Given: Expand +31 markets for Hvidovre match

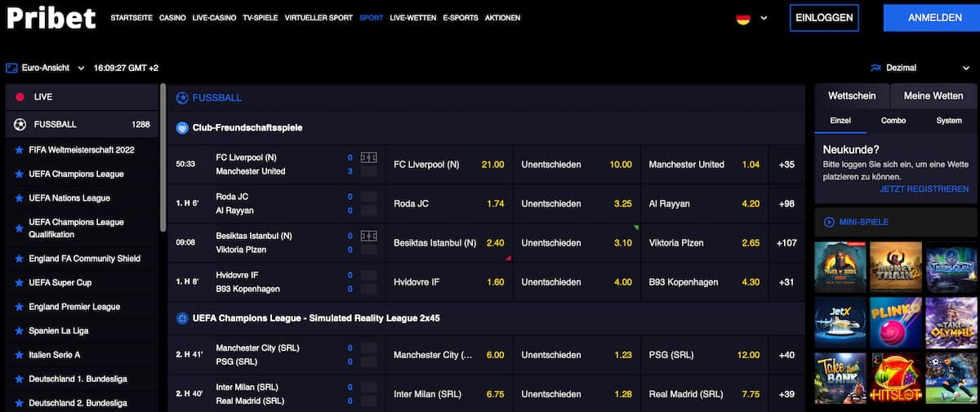Looking at the screenshot, I should pyautogui.click(x=787, y=282).
